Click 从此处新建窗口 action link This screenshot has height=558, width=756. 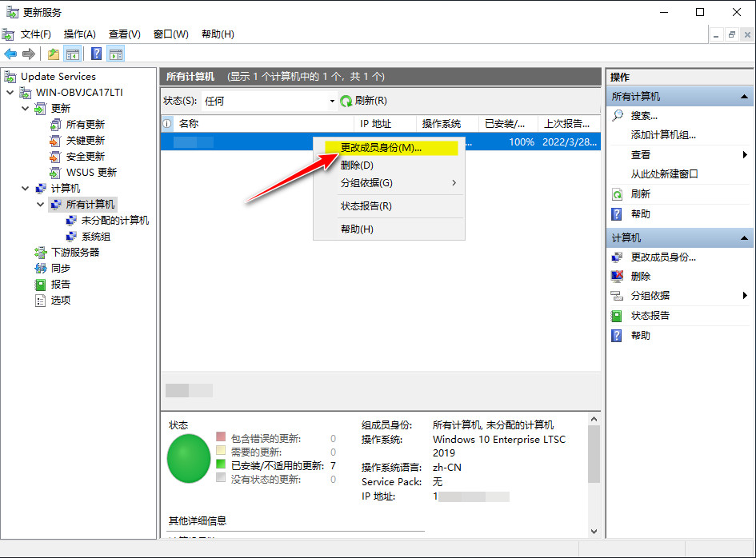click(x=664, y=174)
